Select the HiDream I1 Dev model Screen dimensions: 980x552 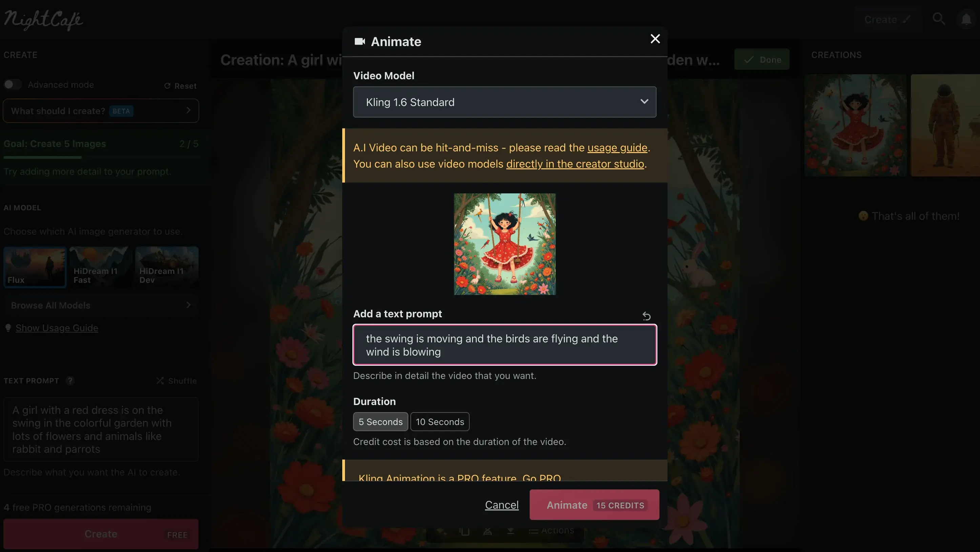click(x=167, y=267)
